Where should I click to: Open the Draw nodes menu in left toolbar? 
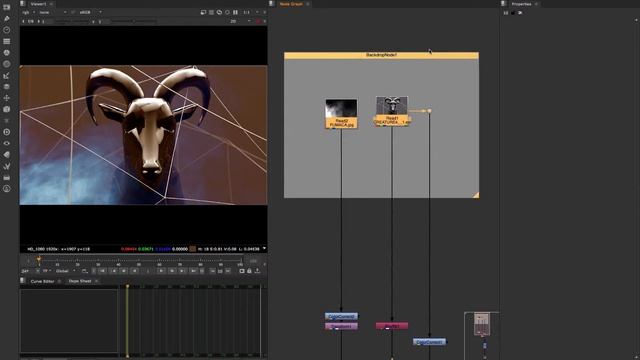click(x=7, y=18)
